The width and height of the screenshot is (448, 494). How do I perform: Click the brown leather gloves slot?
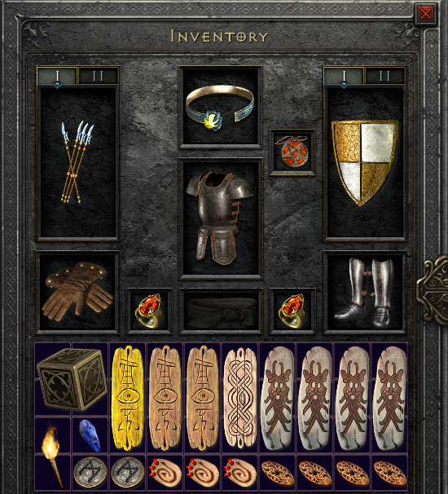point(77,292)
